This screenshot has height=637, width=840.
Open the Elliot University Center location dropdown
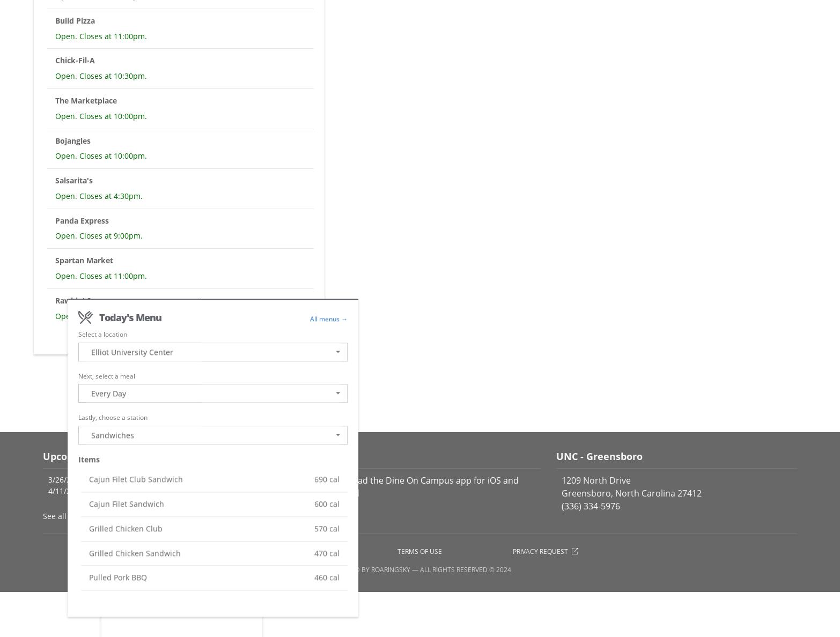212,352
